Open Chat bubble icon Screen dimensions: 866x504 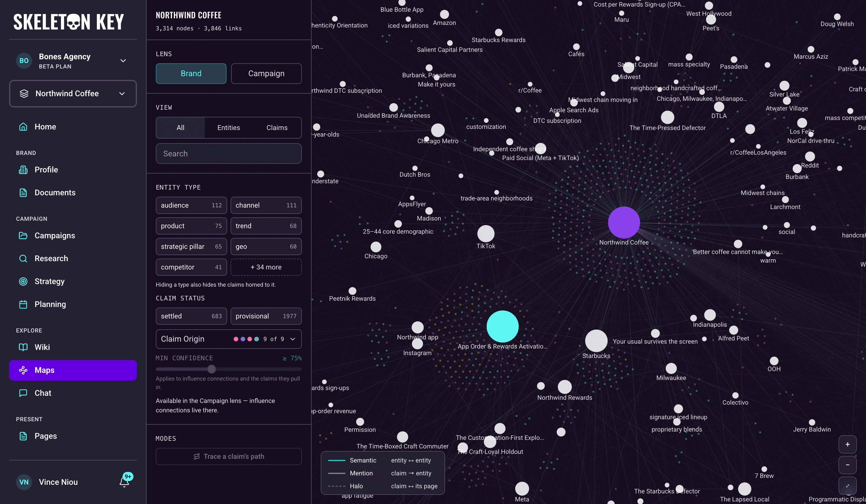pos(23,393)
